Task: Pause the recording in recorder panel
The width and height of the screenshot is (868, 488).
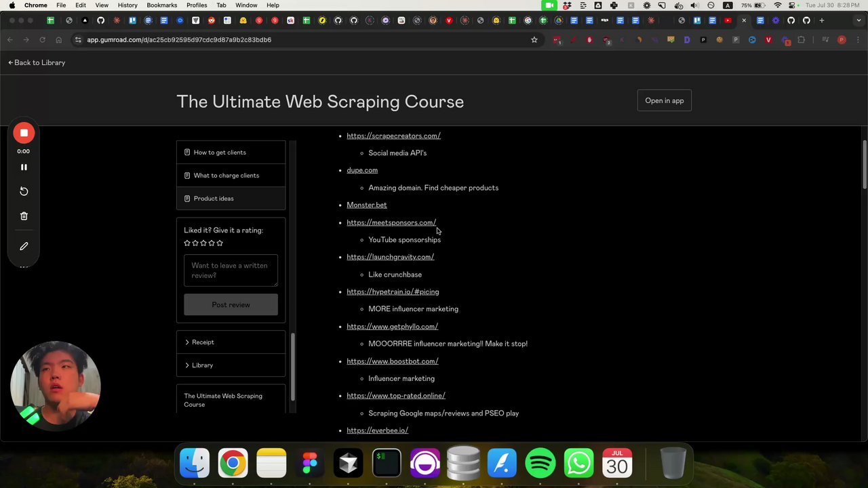Action: [x=24, y=167]
